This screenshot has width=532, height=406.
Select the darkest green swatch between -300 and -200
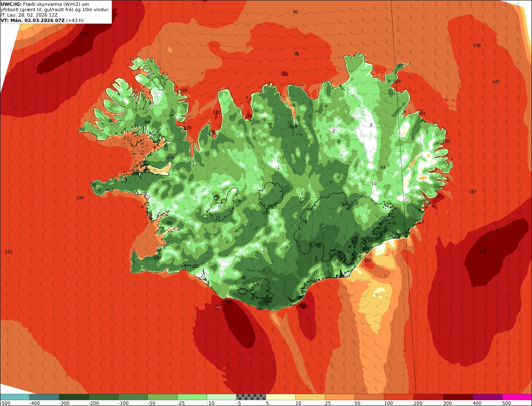coord(74,397)
